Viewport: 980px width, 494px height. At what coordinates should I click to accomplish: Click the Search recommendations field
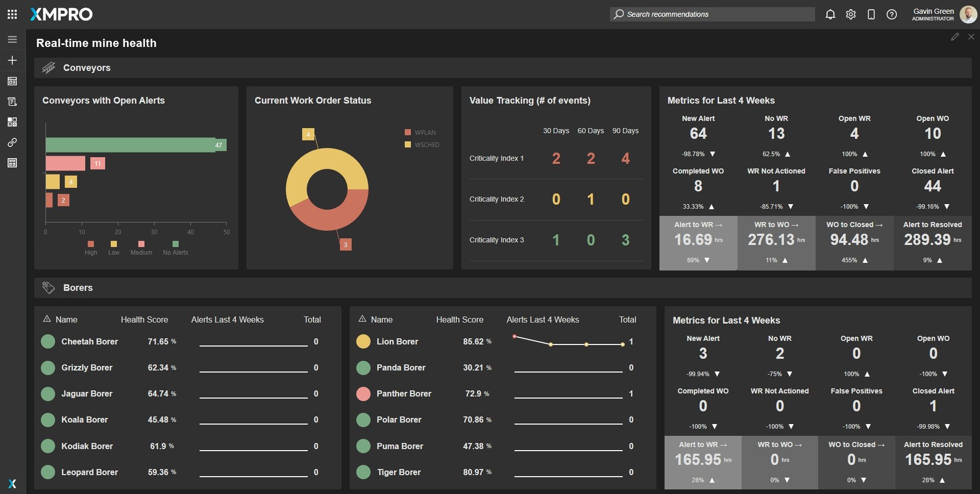click(x=712, y=14)
